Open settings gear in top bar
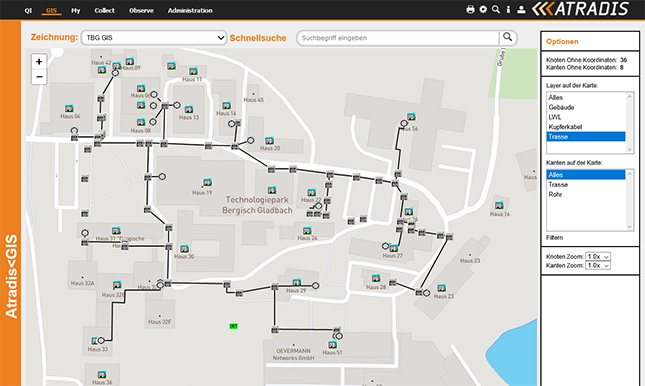The height and width of the screenshot is (386, 645). pos(483,9)
